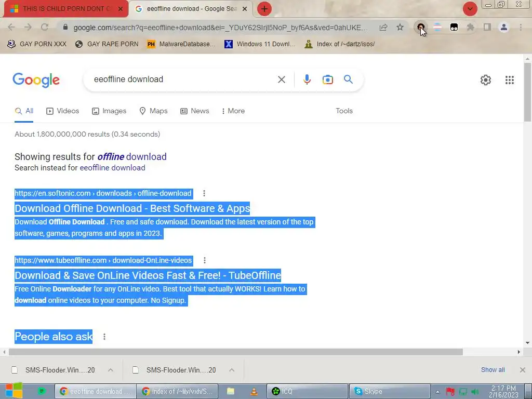This screenshot has width=532, height=399.
Task: Go back to the previous page
Action: click(x=11, y=28)
